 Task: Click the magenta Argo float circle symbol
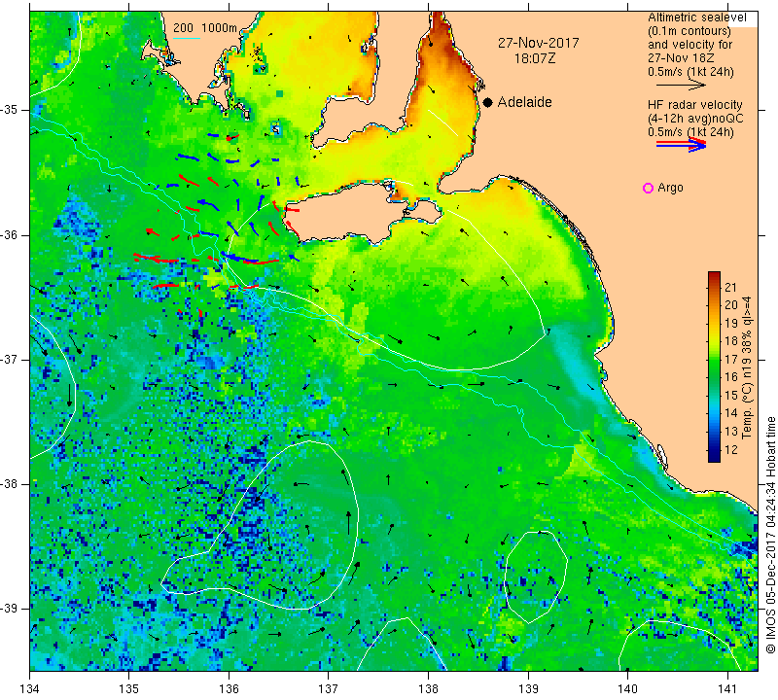648,188
